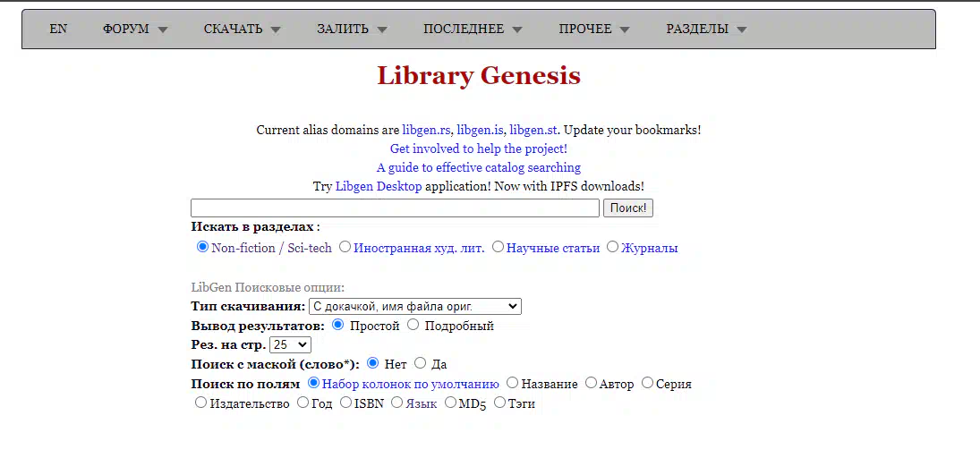The height and width of the screenshot is (475, 980).
Task: Open the ЗАЛИТЬ menu
Action: click(x=352, y=29)
